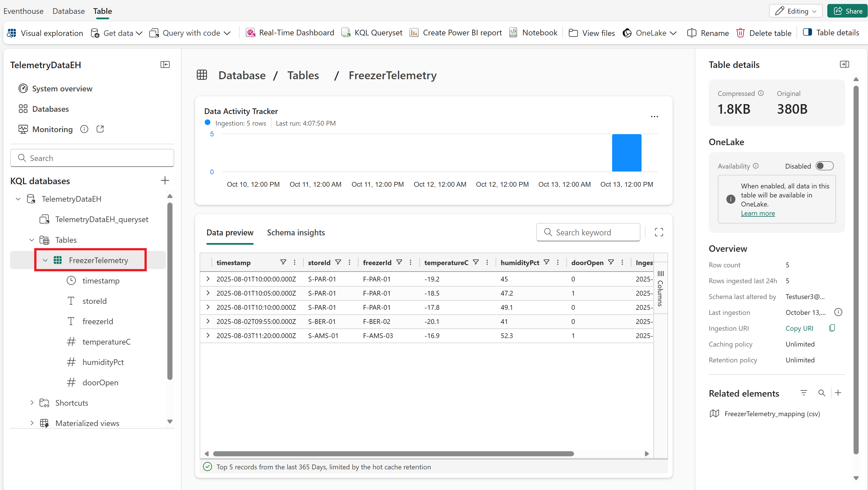Open Editing mode dropdown
The width and height of the screenshot is (868, 490).
tap(796, 11)
